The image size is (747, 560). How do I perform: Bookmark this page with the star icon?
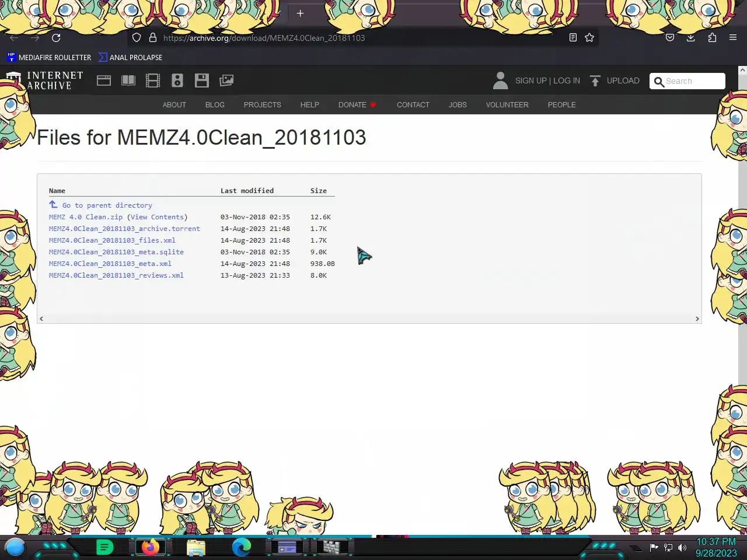pos(589,38)
